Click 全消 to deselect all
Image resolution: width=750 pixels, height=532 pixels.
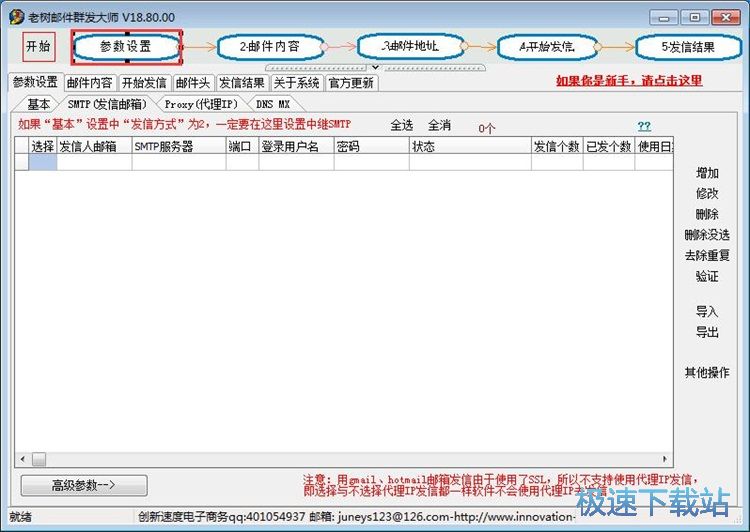click(439, 125)
